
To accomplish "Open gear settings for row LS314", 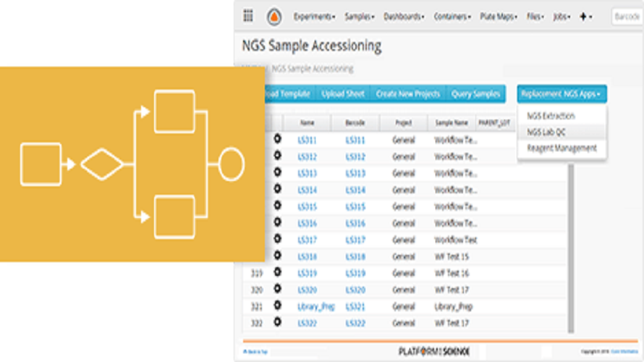I will tap(277, 190).
